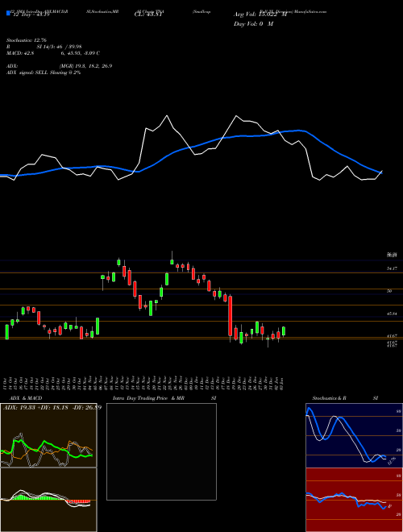Click the 'ADX signal: SELL Slowing @ 2%' line

(43, 73)
